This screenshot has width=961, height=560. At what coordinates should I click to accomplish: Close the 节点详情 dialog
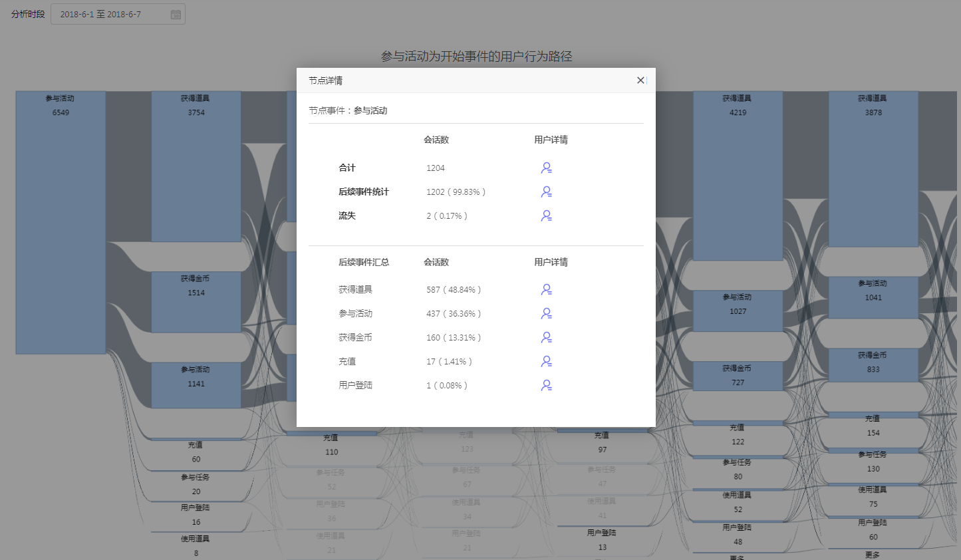tap(640, 80)
